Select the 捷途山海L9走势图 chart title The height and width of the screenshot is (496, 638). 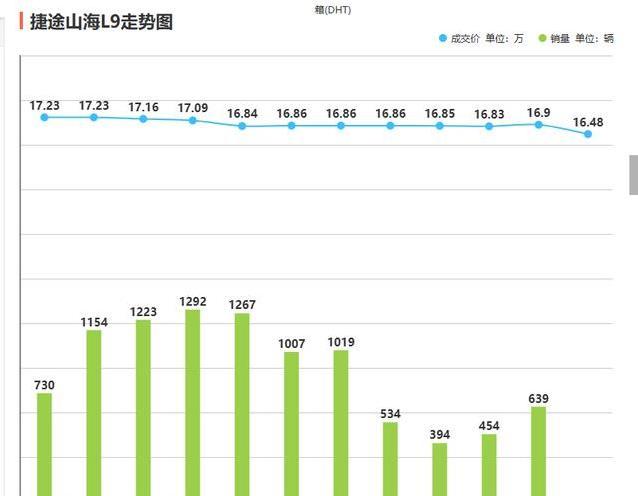[101, 22]
